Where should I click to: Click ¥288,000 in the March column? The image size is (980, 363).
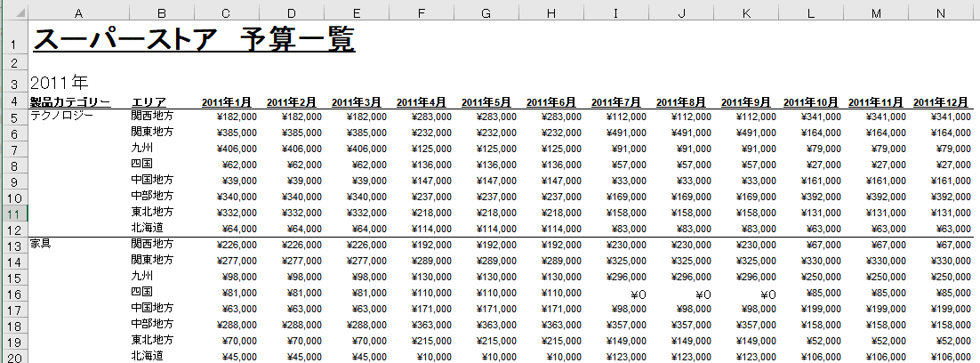tap(366, 324)
